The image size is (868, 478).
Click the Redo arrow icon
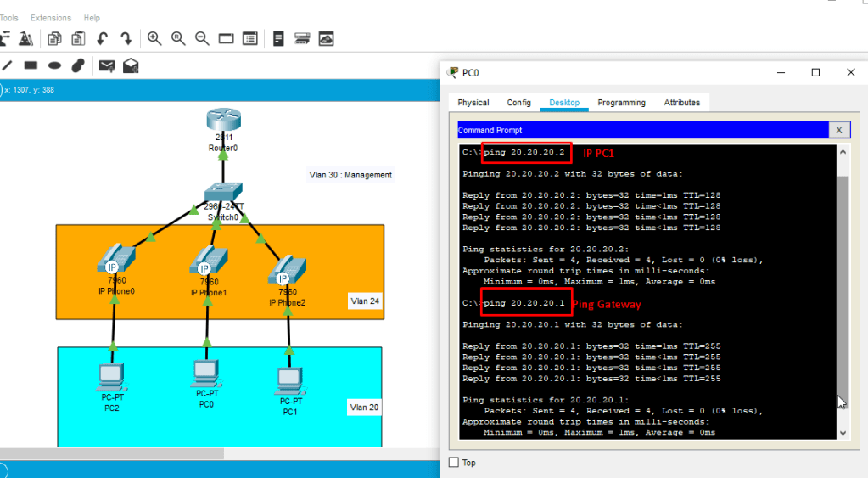tap(126, 38)
